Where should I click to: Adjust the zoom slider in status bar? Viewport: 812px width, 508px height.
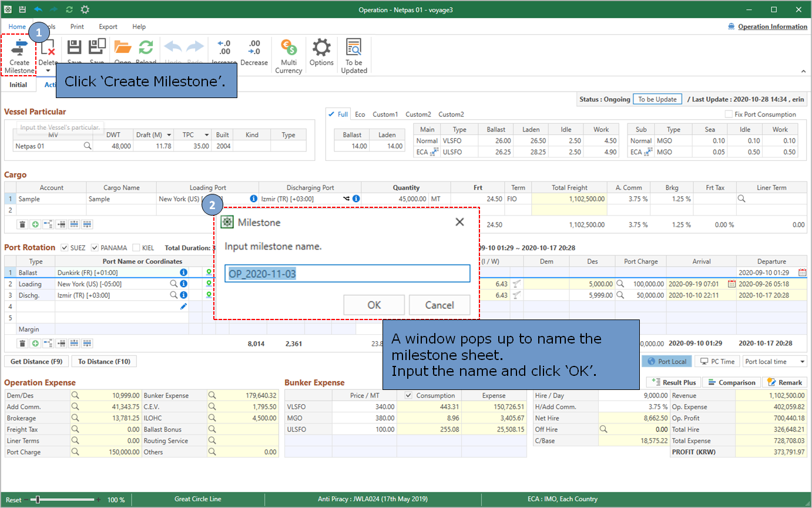coord(38,500)
